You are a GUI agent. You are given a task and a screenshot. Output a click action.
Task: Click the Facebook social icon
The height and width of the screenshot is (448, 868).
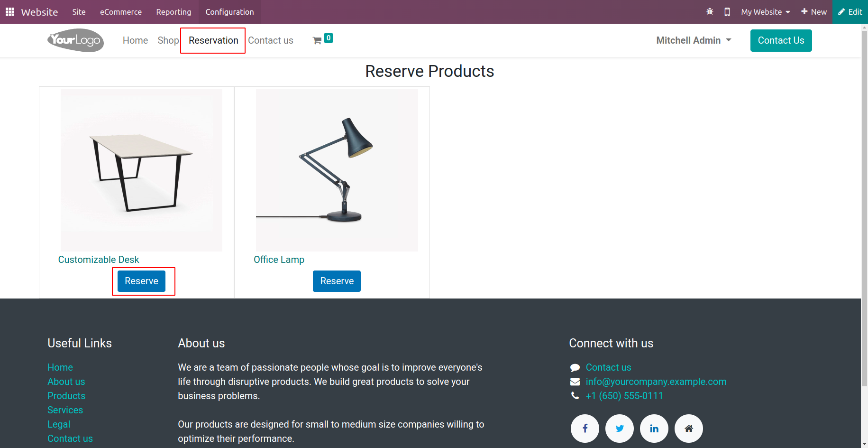585,429
